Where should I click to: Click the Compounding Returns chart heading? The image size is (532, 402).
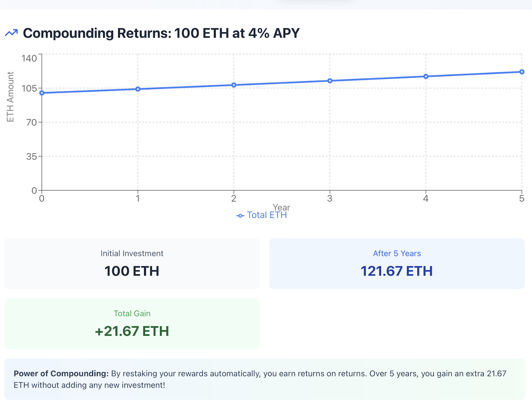coord(161,33)
